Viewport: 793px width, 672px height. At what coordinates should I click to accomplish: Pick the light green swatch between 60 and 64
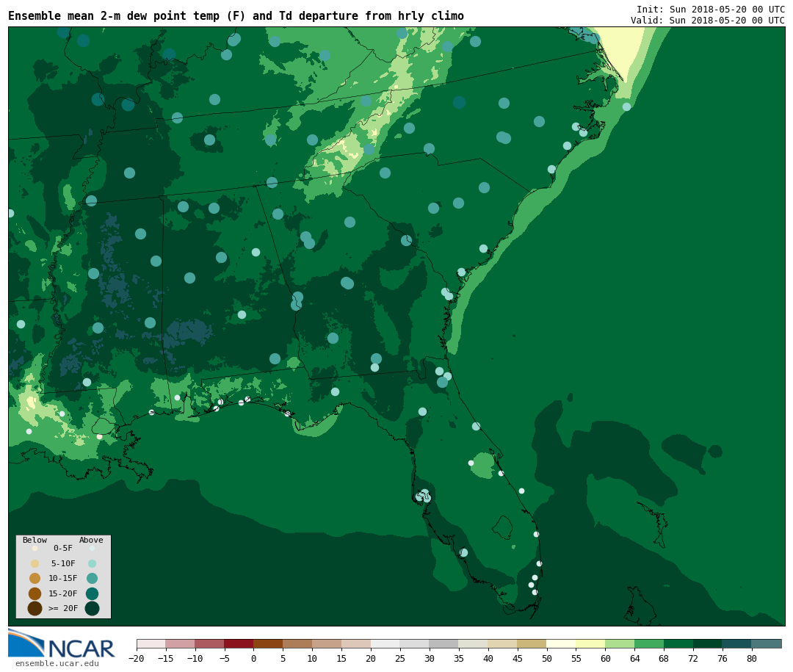620,643
